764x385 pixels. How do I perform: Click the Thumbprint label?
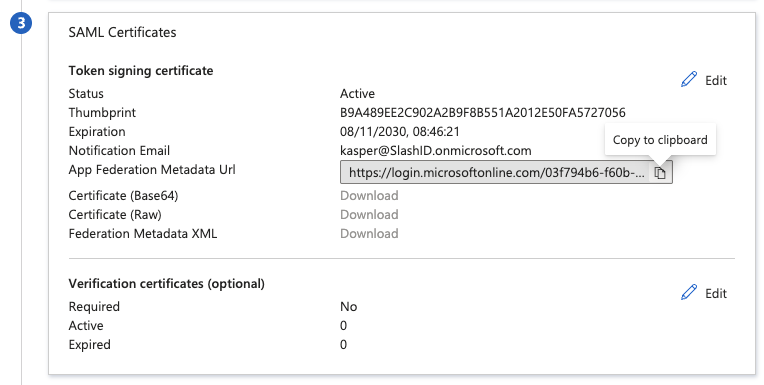[x=102, y=113]
